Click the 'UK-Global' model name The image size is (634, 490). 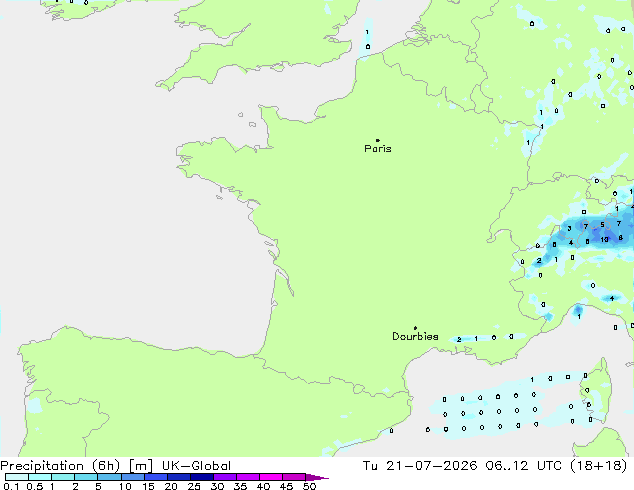pyautogui.click(x=196, y=466)
